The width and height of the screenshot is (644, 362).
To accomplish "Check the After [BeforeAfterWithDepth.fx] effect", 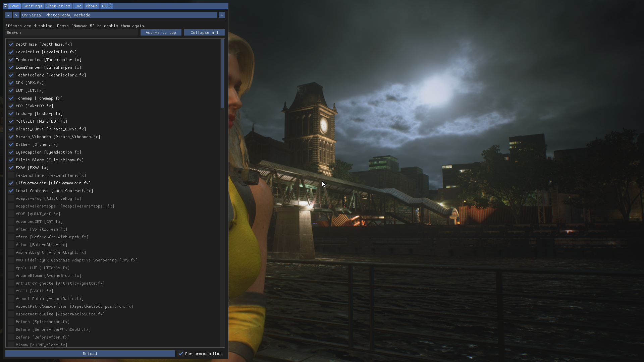I will pos(11,237).
